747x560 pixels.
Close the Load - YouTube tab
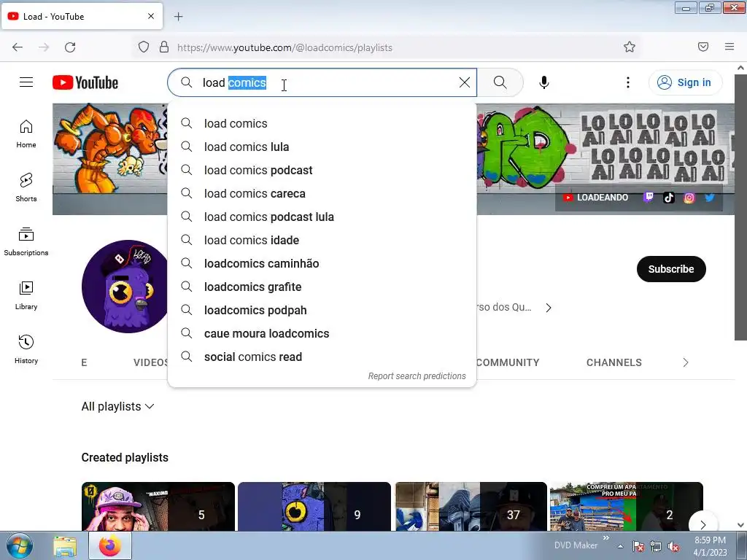click(151, 16)
